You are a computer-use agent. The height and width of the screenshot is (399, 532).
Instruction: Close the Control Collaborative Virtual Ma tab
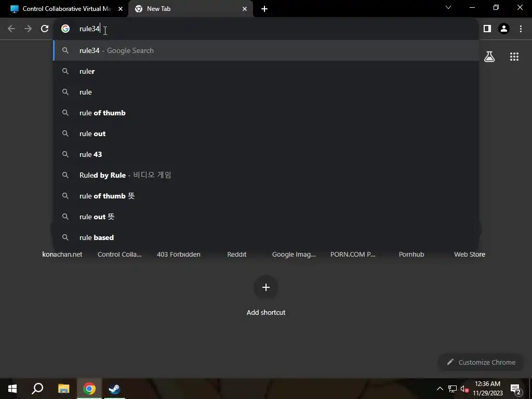(x=121, y=9)
